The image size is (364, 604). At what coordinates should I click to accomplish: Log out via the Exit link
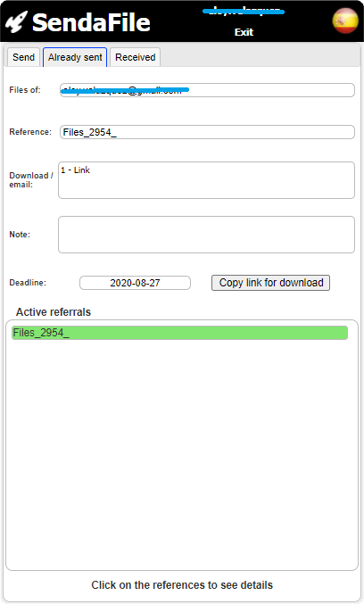tap(244, 32)
